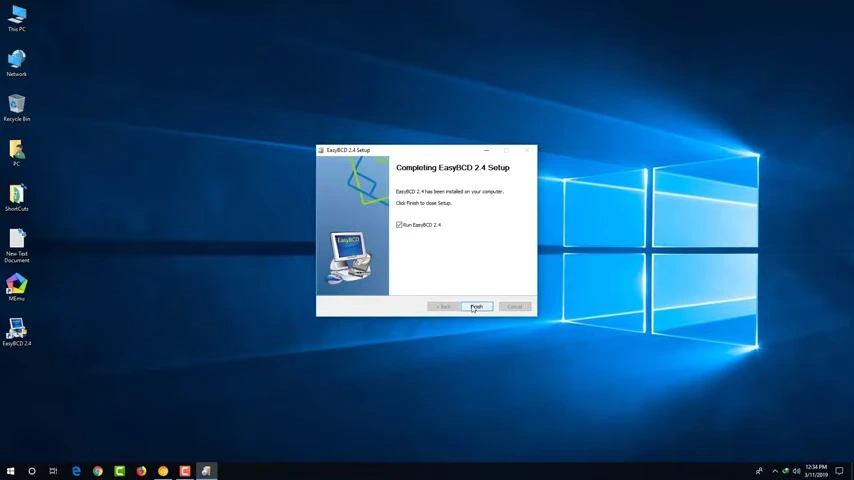Open This PC desktop icon
854x480 pixels.
pyautogui.click(x=16, y=18)
